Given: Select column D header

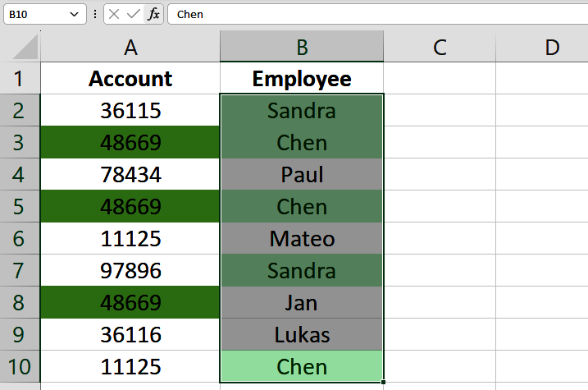Looking at the screenshot, I should [x=552, y=48].
